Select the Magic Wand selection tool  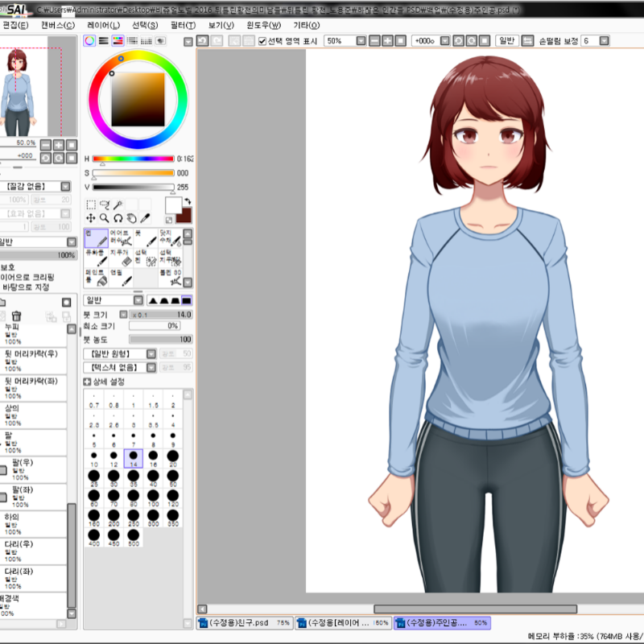[118, 203]
